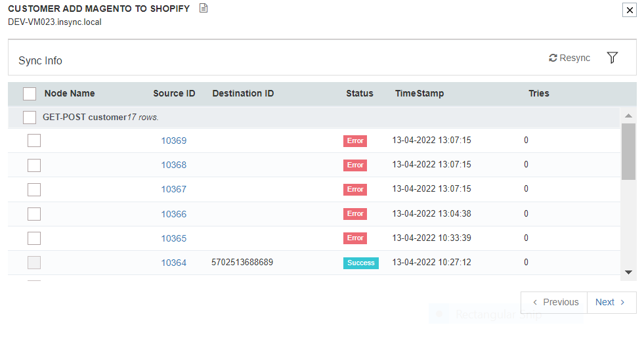Image resolution: width=644 pixels, height=344 pixels.
Task: Click Tries value for row 10364
Action: coord(526,262)
